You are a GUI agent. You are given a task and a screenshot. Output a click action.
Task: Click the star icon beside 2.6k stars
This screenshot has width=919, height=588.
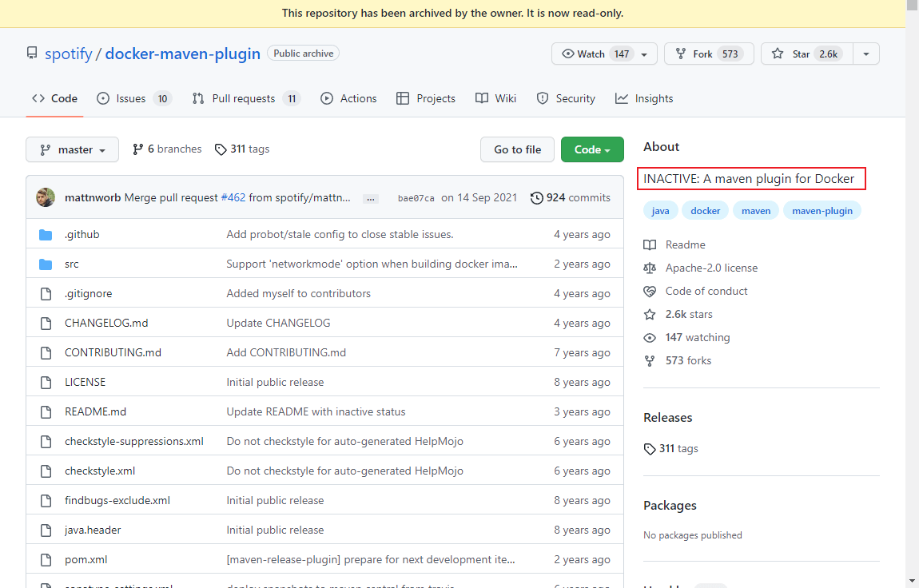pos(650,315)
